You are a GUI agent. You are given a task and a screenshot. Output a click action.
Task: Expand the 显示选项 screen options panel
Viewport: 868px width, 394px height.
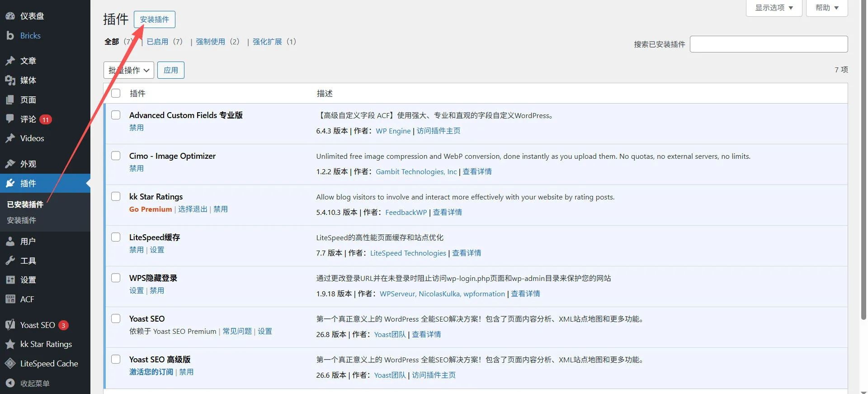coord(774,8)
